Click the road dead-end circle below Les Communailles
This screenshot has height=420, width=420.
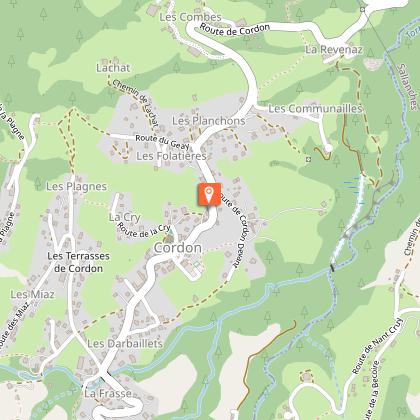[328, 148]
